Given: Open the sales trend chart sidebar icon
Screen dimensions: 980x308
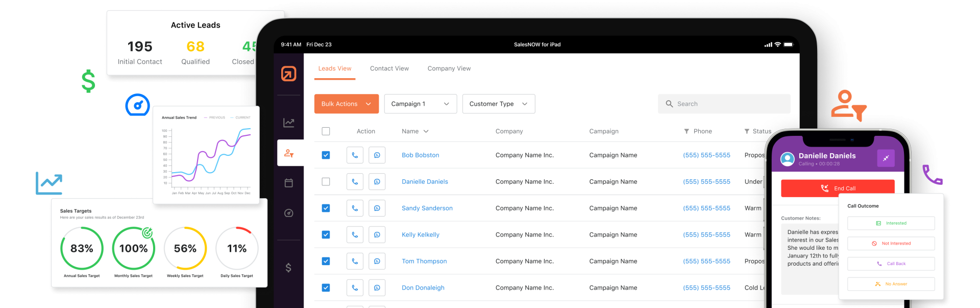Looking at the screenshot, I should coord(289,123).
